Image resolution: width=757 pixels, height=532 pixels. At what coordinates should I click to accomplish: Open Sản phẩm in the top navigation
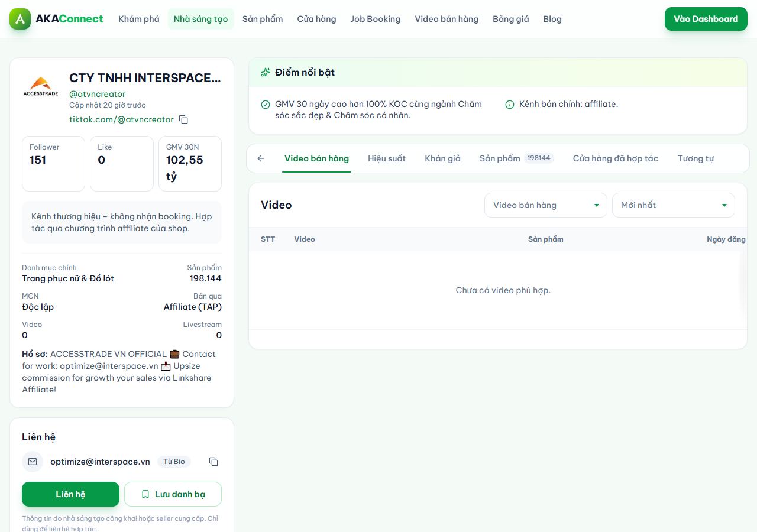[263, 19]
